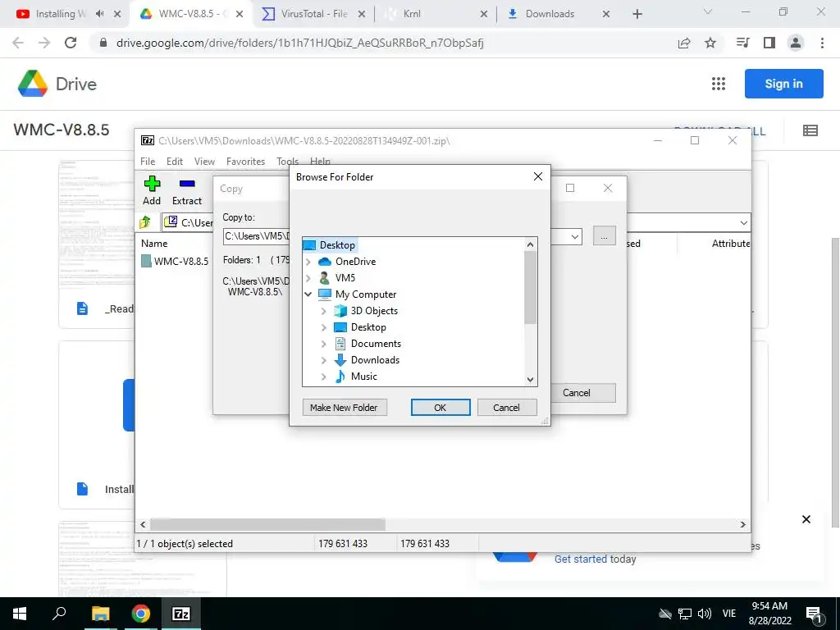Select the Downloads folder in the tree
This screenshot has height=630, width=840.
[375, 360]
